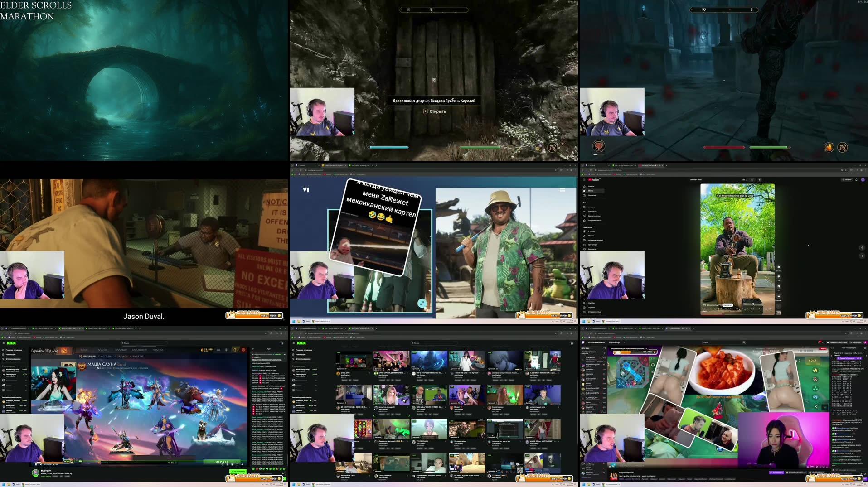
Task: Collapse the chat panel arrow in MarysTV frame
Action: (x=252, y=349)
